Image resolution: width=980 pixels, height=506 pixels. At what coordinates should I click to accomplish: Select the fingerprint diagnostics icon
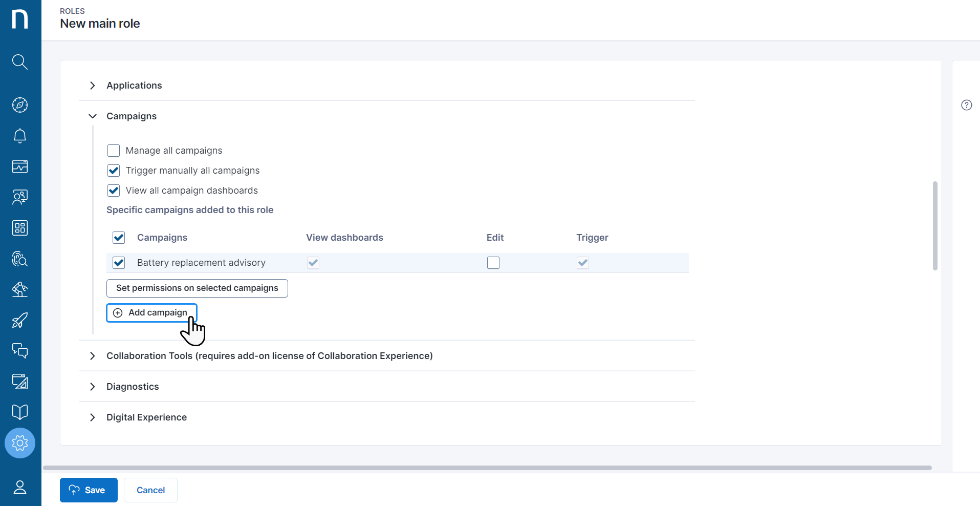tap(19, 259)
